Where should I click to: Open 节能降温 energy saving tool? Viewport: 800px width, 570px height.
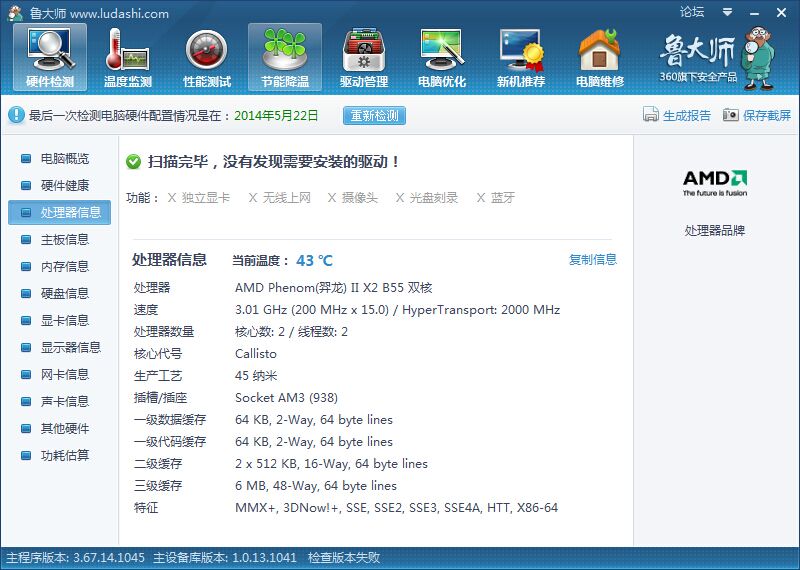(x=285, y=57)
